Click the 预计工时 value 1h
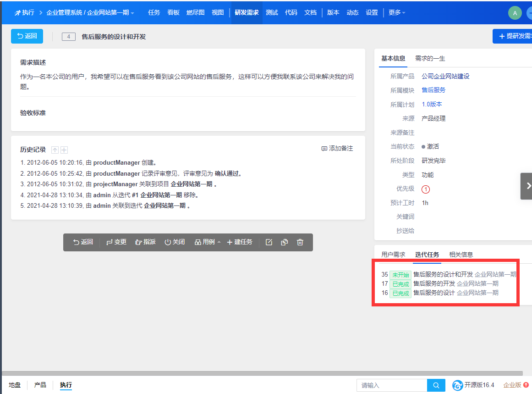Viewport: 532px width, 394px height. pyautogui.click(x=425, y=203)
